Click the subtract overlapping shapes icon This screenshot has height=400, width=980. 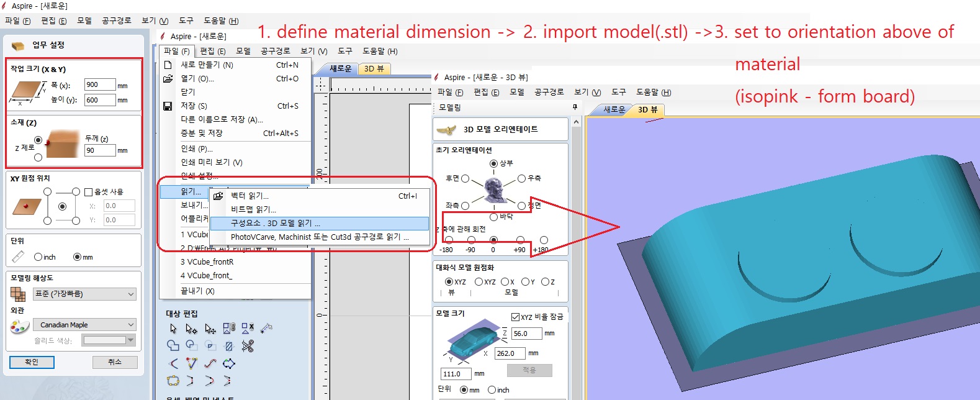pyautogui.click(x=191, y=345)
